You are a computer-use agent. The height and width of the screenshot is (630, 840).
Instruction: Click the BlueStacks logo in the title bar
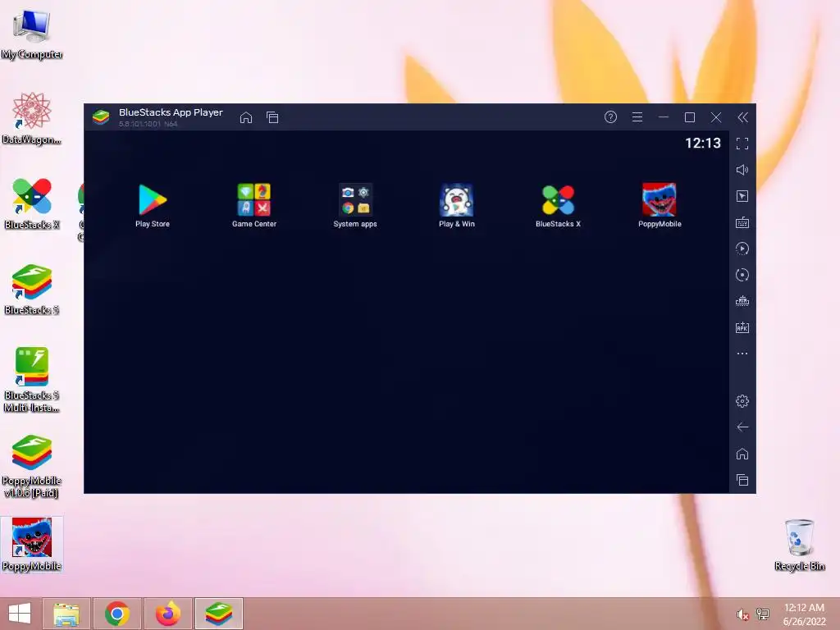point(101,116)
